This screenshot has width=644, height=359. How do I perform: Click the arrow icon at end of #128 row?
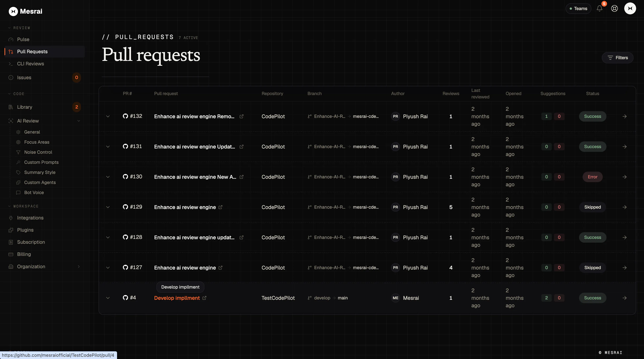(x=625, y=237)
